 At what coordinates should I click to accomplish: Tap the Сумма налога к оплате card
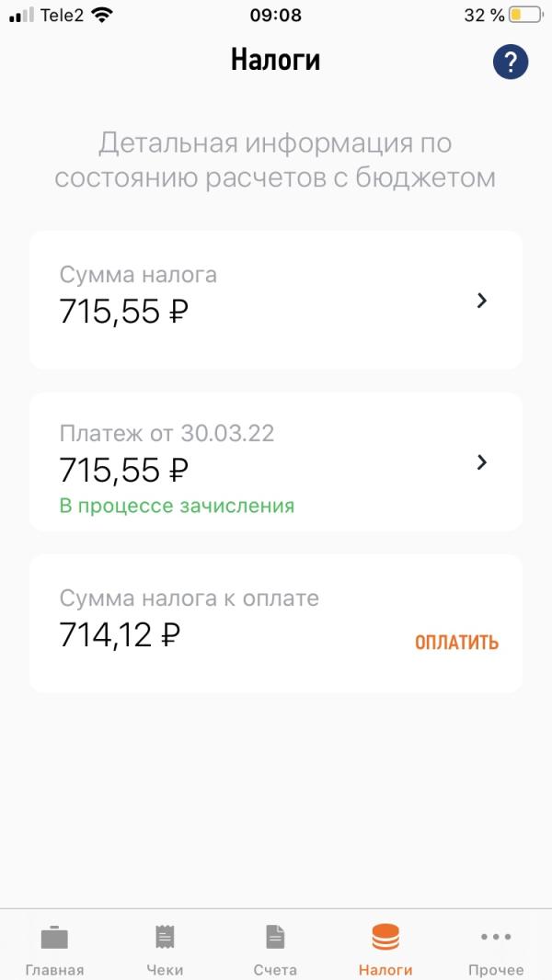coord(276,623)
